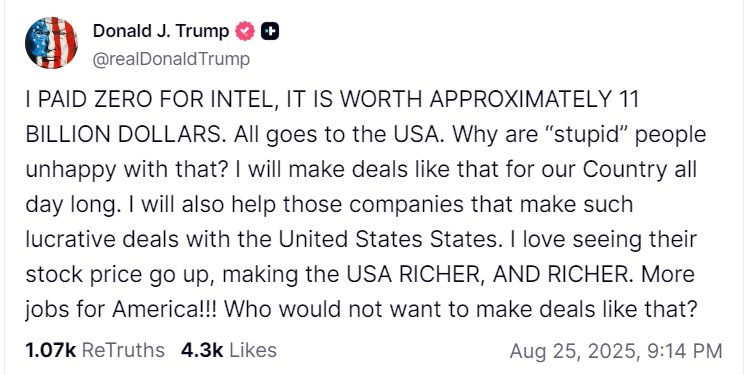Viewport: 750px width, 375px height.
Task: Click the phrase United States States
Action: (x=387, y=240)
